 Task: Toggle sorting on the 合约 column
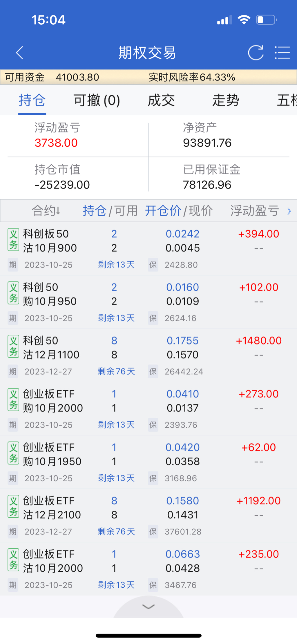46,211
